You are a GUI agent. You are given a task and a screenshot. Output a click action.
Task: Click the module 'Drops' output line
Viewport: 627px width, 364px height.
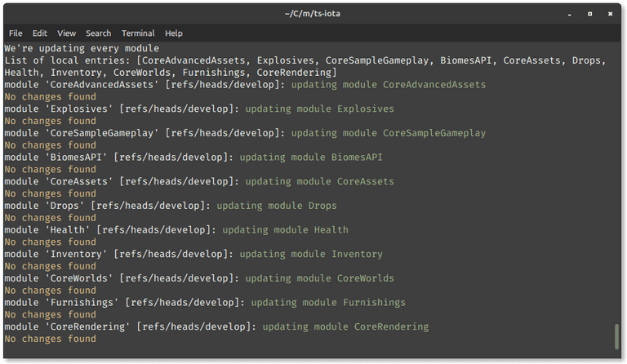(x=171, y=206)
